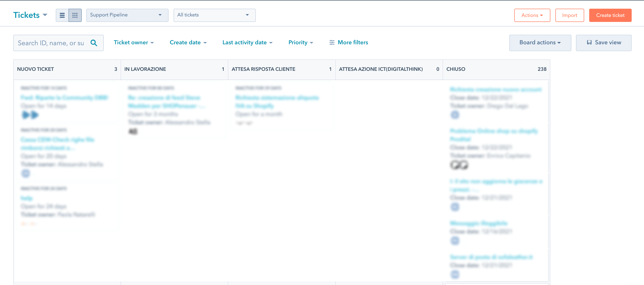Screen dimensions: 644x285
Task: Switch to list view icon
Action: (62, 15)
